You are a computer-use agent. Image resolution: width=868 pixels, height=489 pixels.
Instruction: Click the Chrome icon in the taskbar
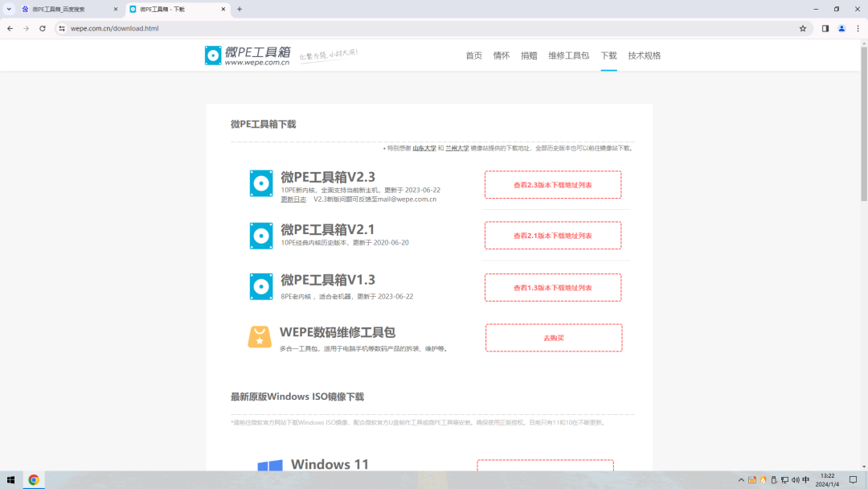coord(34,480)
